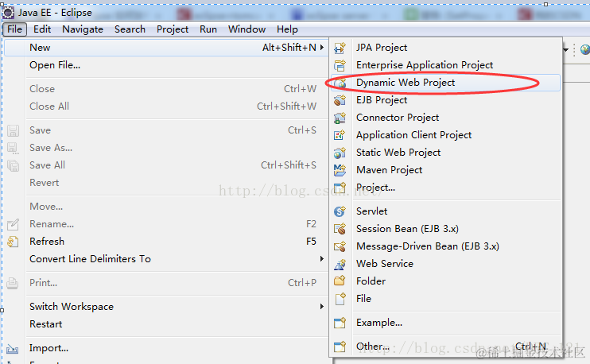Viewport: 590px width, 364px height.
Task: Expand the New submenu arrow
Action: coord(322,48)
